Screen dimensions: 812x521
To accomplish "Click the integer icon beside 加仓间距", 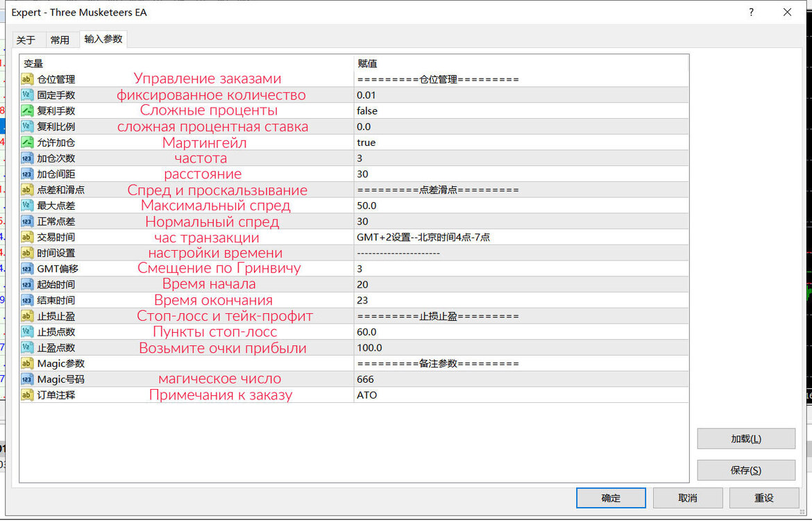I will tap(27, 174).
